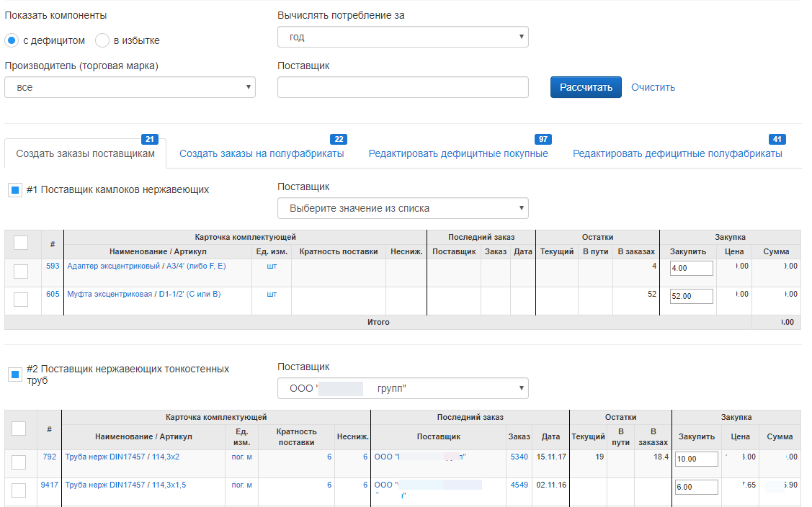Click the top 'Поставщик' filter input field
This screenshot has height=507, width=812.
tap(402, 87)
